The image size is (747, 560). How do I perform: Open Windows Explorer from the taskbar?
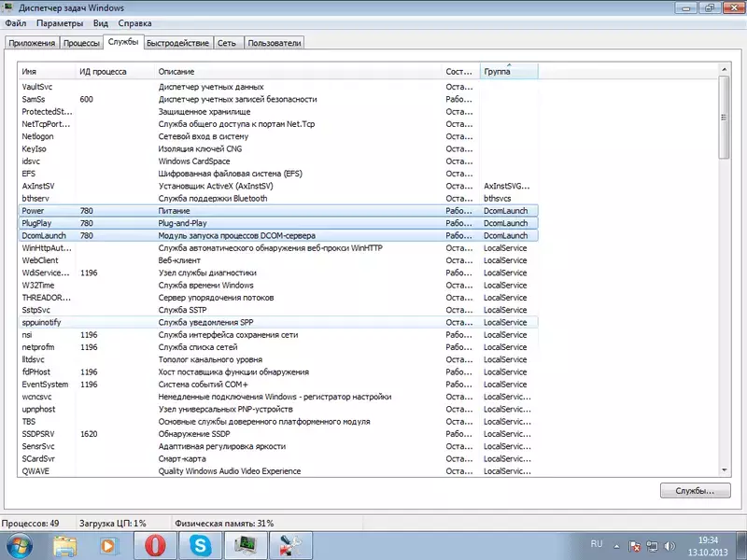point(64,546)
